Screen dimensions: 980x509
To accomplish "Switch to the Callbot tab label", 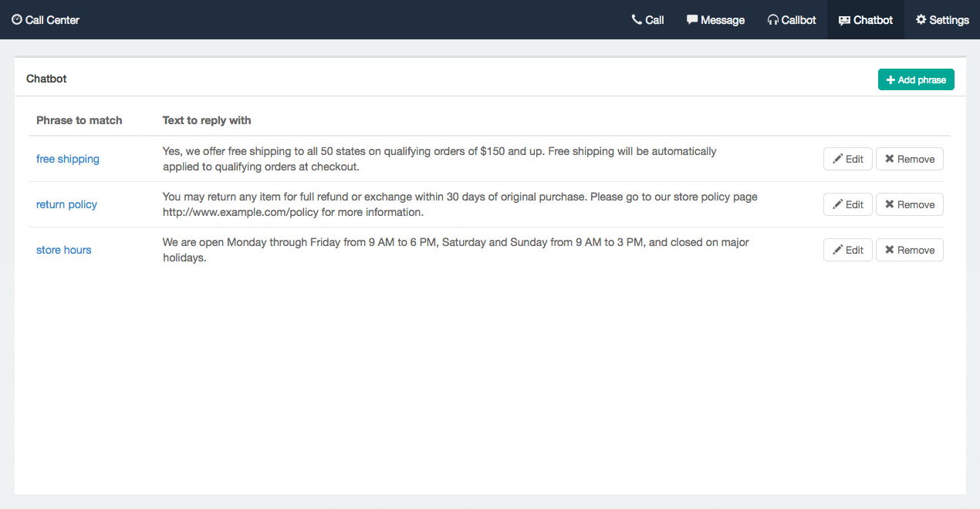I will (x=798, y=20).
